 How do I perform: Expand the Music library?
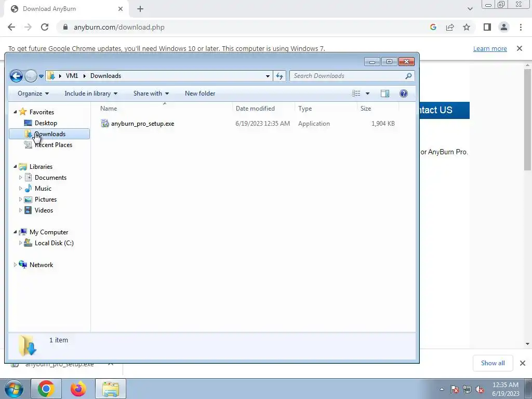(x=20, y=188)
